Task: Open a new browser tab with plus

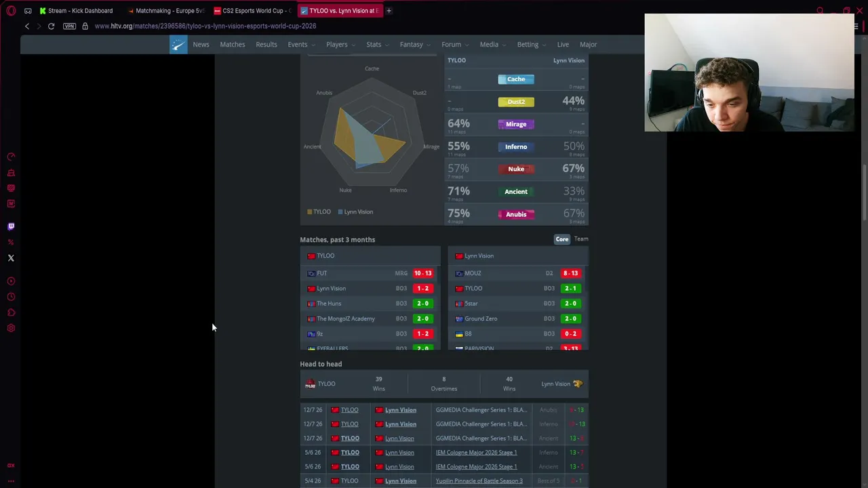Action: click(389, 11)
